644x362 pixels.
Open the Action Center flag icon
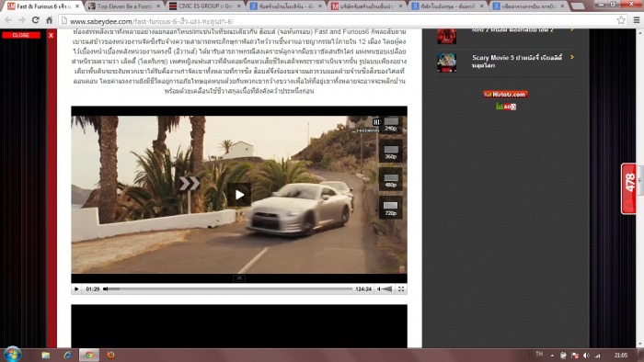(x=575, y=356)
